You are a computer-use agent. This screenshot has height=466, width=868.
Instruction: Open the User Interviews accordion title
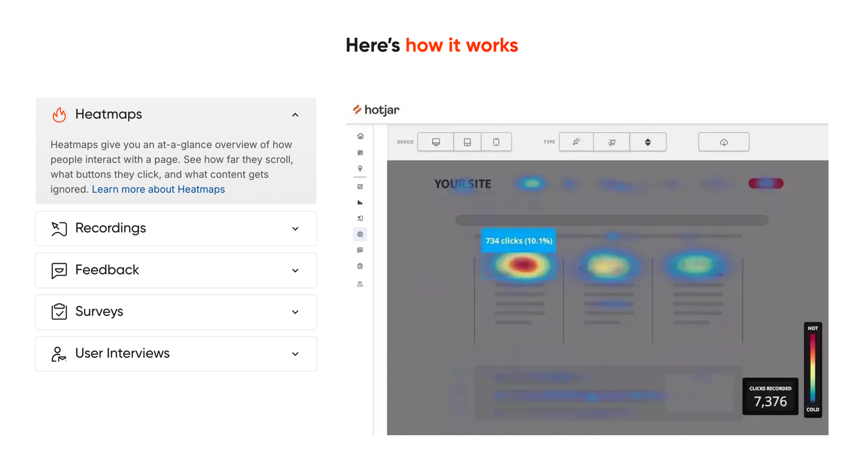coord(122,353)
